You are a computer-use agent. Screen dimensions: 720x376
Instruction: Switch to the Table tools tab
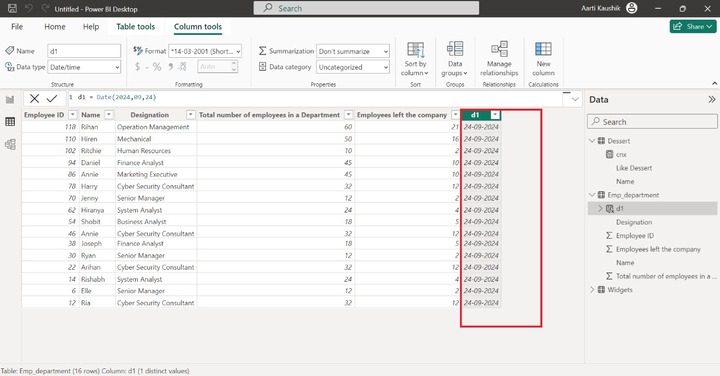(x=135, y=27)
